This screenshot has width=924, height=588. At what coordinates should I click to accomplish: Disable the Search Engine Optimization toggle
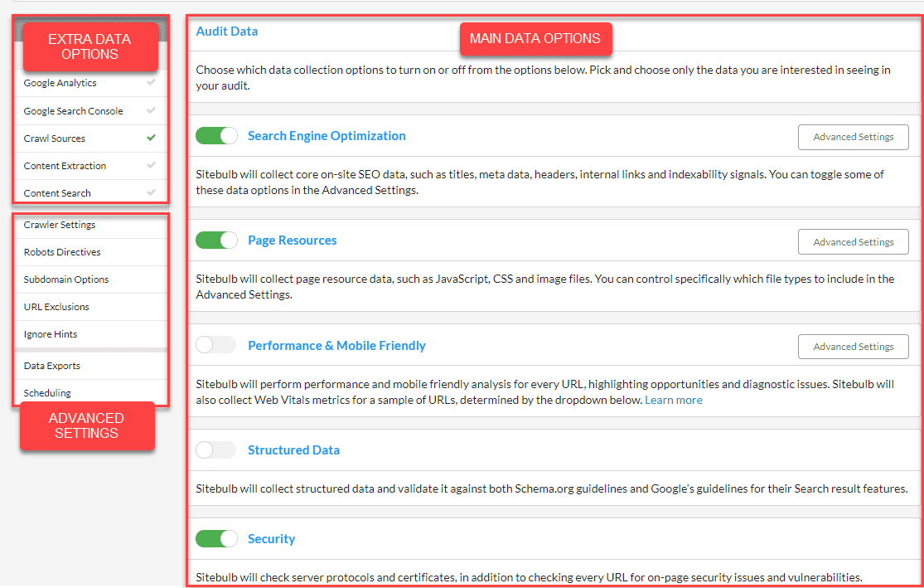(216, 136)
